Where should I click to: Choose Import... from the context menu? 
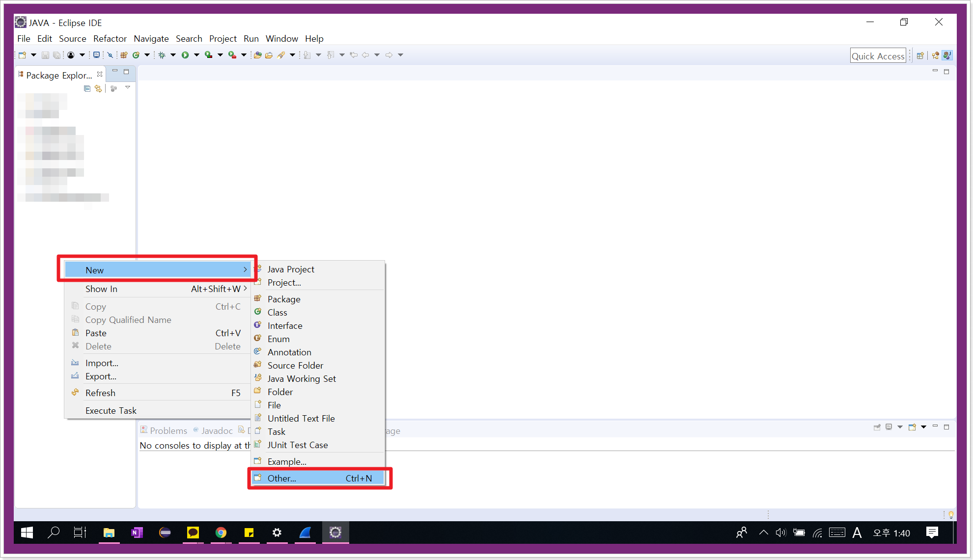157,363
